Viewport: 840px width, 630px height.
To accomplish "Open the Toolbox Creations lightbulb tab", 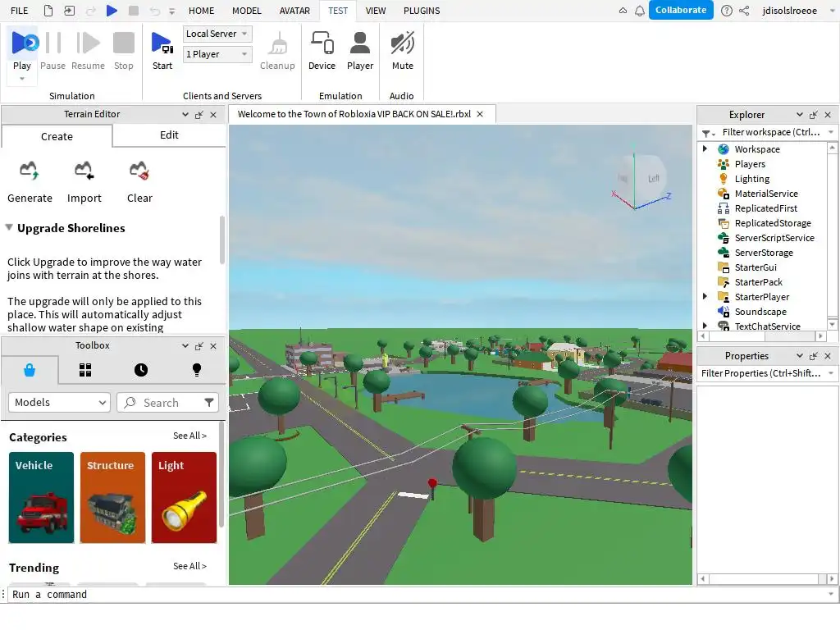I will [x=197, y=370].
